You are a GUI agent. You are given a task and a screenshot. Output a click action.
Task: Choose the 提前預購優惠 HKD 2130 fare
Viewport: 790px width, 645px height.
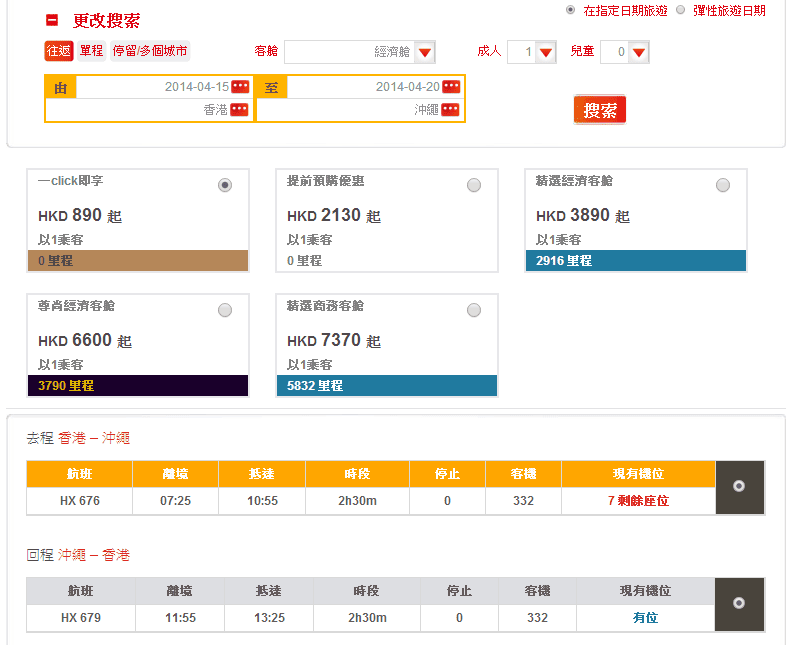point(474,185)
